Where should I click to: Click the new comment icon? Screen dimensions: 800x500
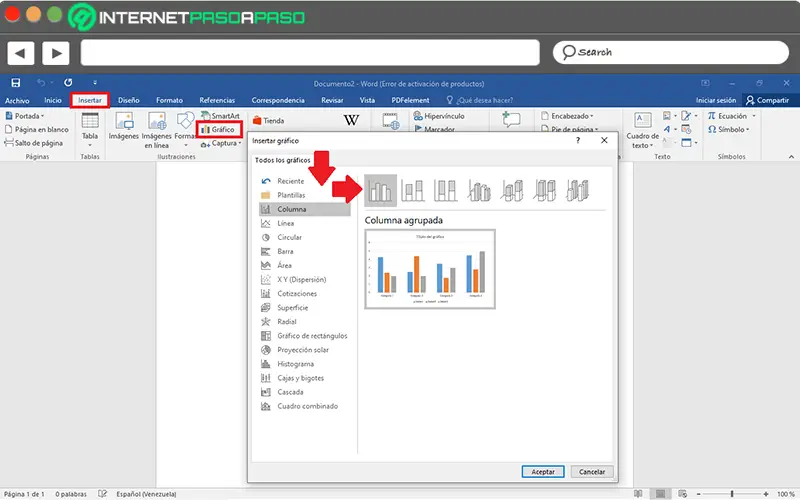[x=511, y=120]
